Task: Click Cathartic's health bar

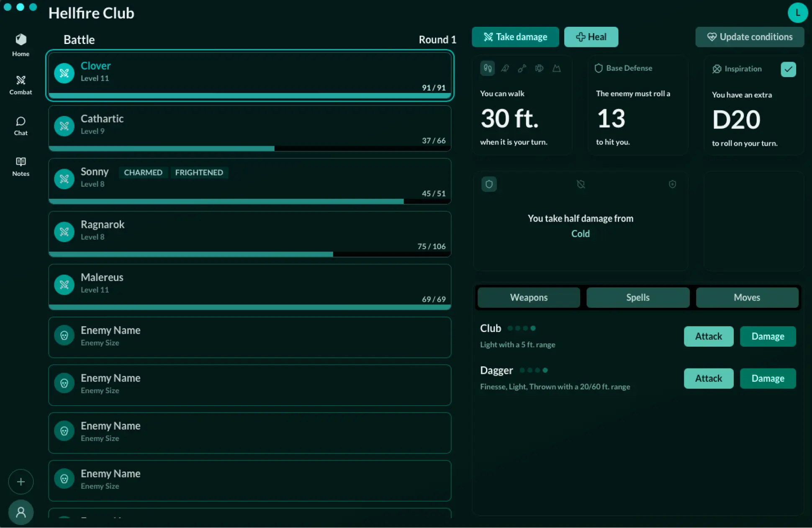Action: click(249, 148)
